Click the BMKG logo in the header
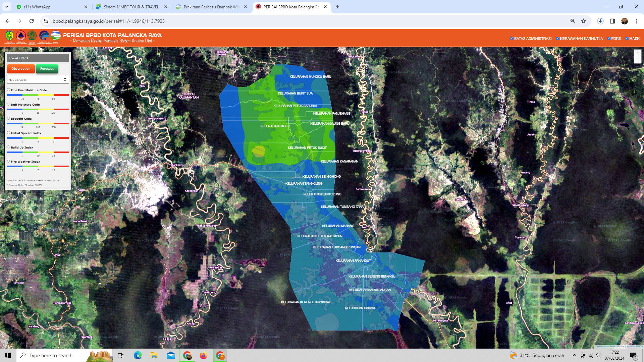 (x=56, y=37)
